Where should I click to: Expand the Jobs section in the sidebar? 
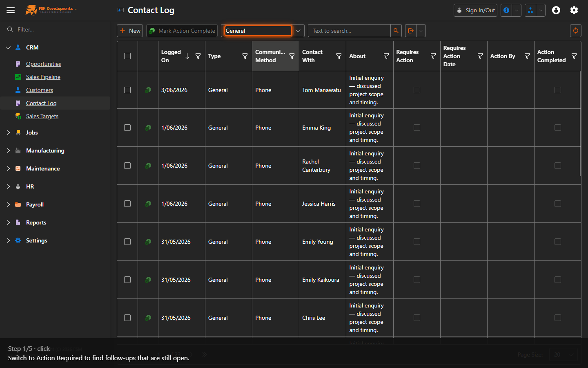tap(8, 132)
